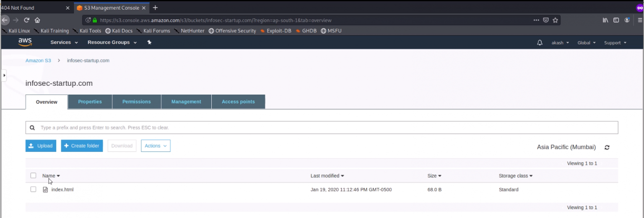Click the index.html file icon
The width and height of the screenshot is (644, 218).
pyautogui.click(x=45, y=190)
